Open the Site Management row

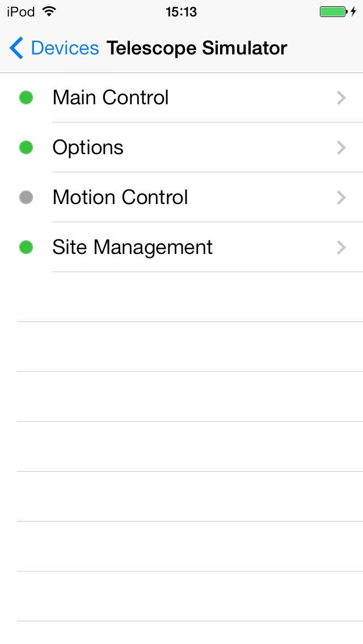(132, 247)
